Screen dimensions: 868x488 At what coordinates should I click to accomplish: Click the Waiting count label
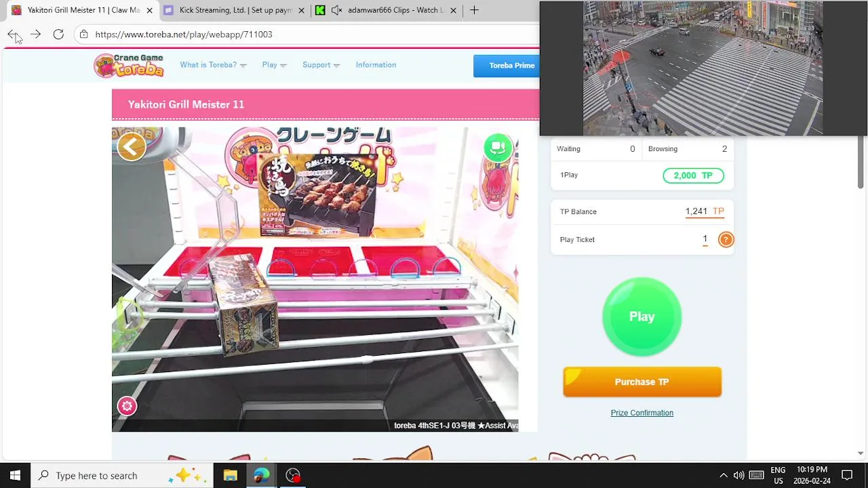pyautogui.click(x=568, y=149)
